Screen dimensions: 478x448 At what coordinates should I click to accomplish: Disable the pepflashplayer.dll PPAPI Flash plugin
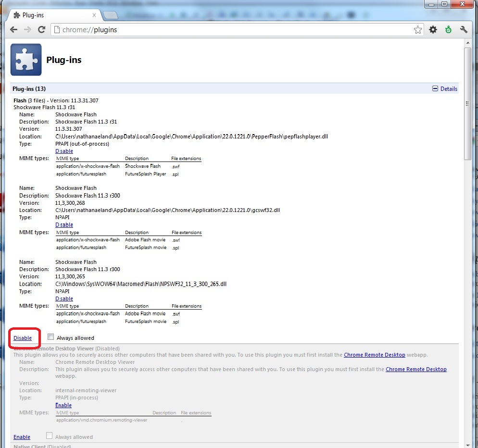pos(64,151)
